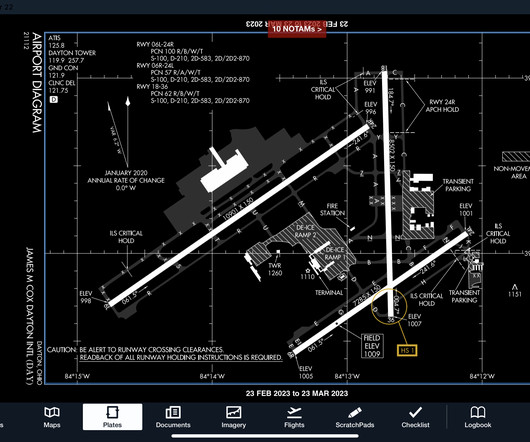Tap the HS 1 hot spot label
This screenshot has height=442, width=530.
pyautogui.click(x=407, y=350)
